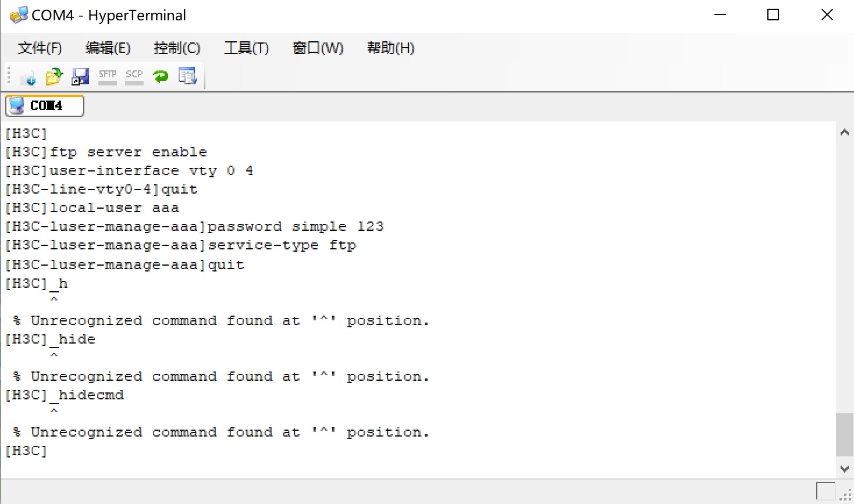Viewport: 854px width, 504px height.
Task: Click the rightmost toolbar window-list icon
Action: (187, 76)
